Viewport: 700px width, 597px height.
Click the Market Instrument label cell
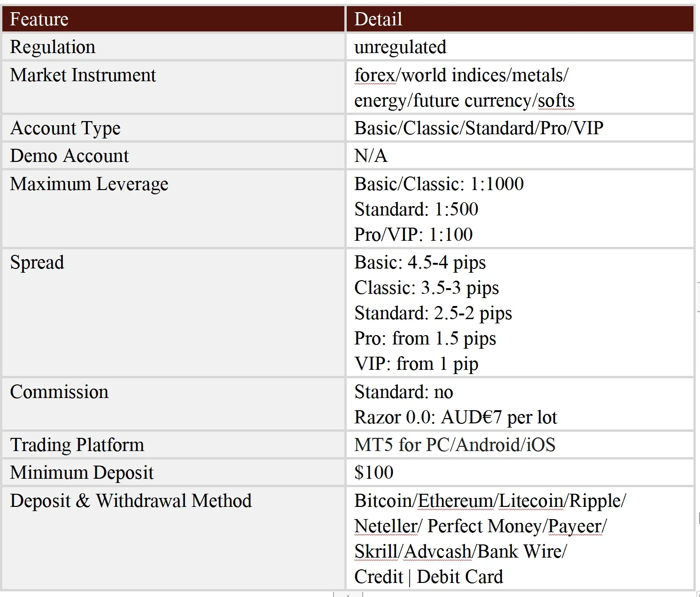pos(174,87)
